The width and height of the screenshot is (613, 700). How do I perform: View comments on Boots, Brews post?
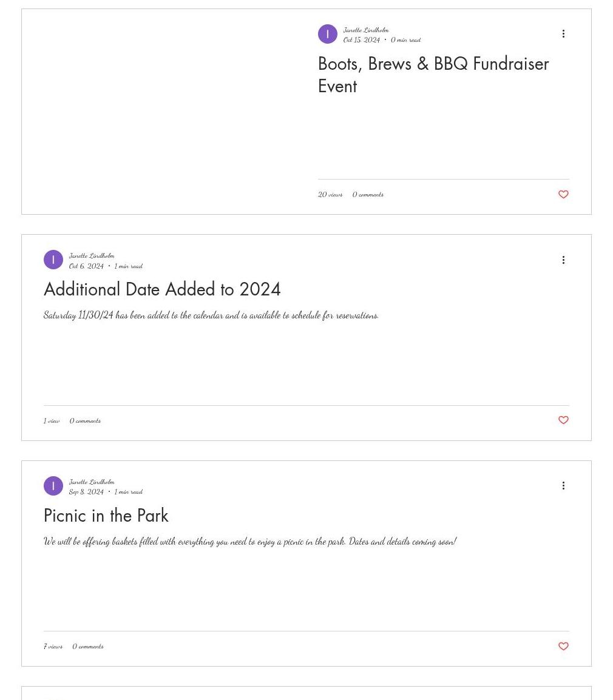368,195
